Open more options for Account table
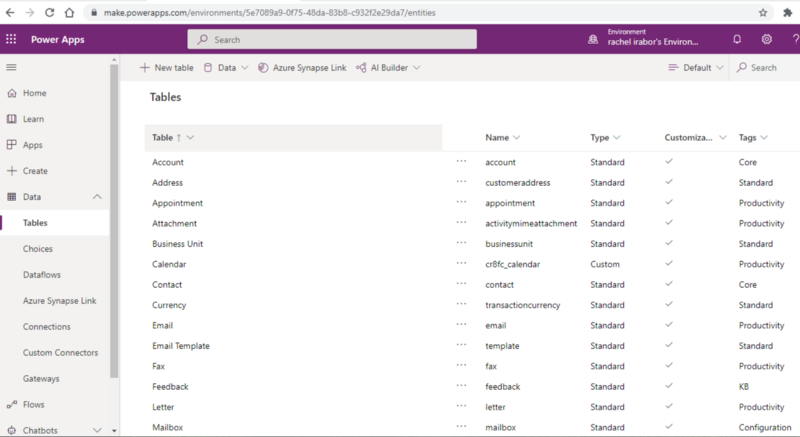 [461, 162]
